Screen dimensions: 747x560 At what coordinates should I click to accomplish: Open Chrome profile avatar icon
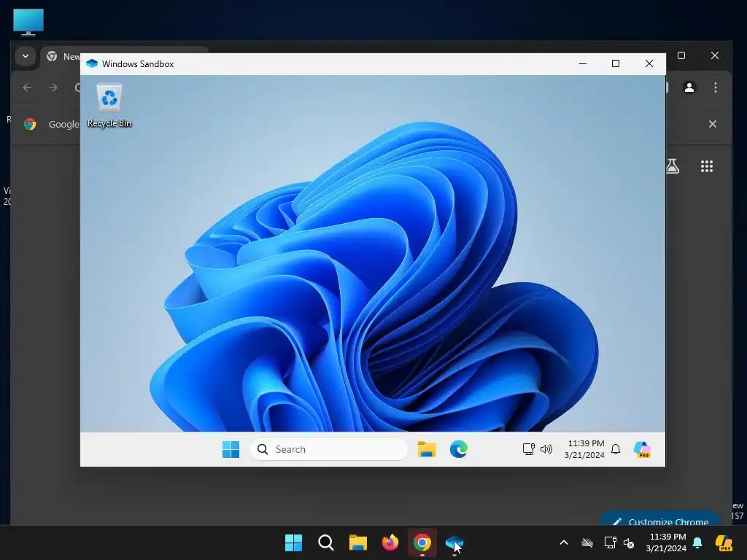(689, 87)
